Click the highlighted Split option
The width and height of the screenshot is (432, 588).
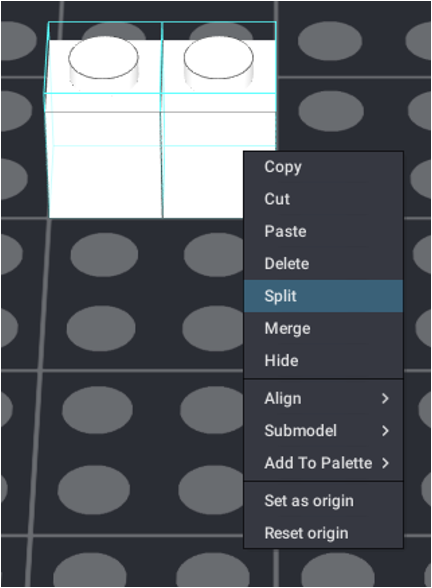pyautogui.click(x=323, y=296)
